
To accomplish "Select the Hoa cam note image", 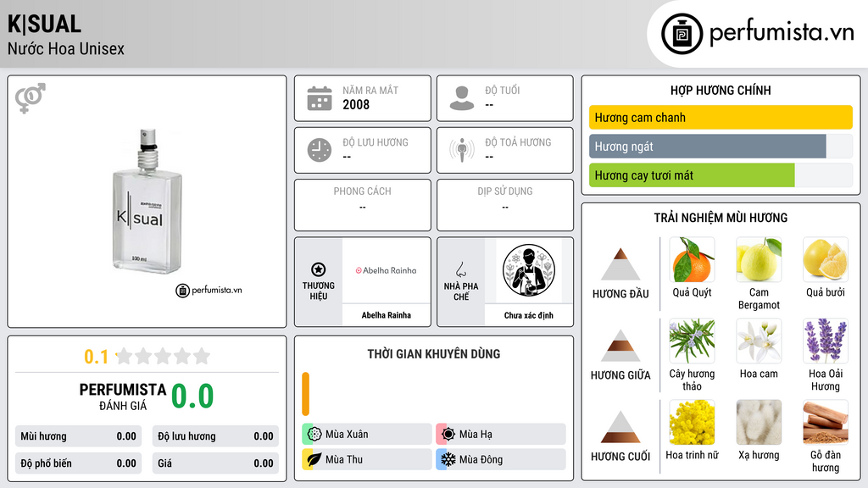I will click(x=759, y=341).
